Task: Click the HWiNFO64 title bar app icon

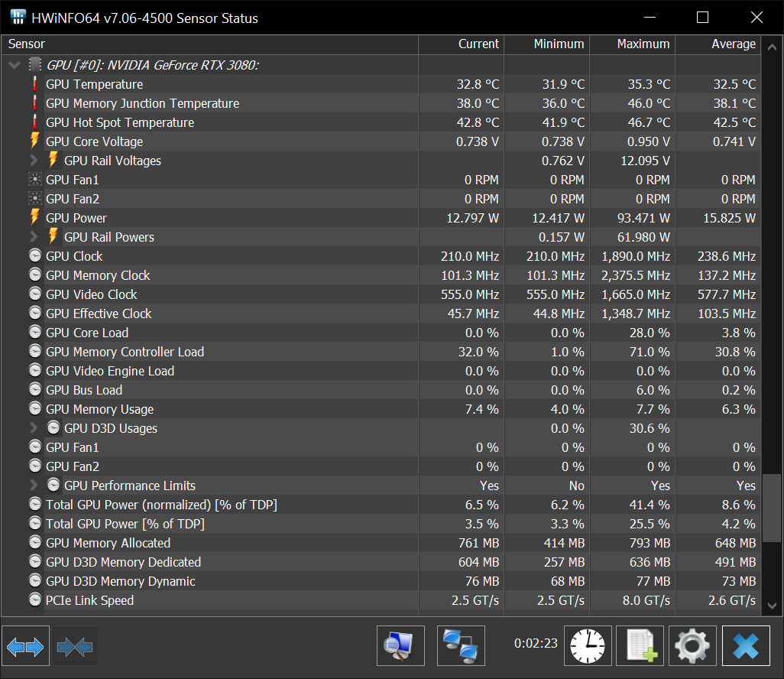Action: pos(18,18)
